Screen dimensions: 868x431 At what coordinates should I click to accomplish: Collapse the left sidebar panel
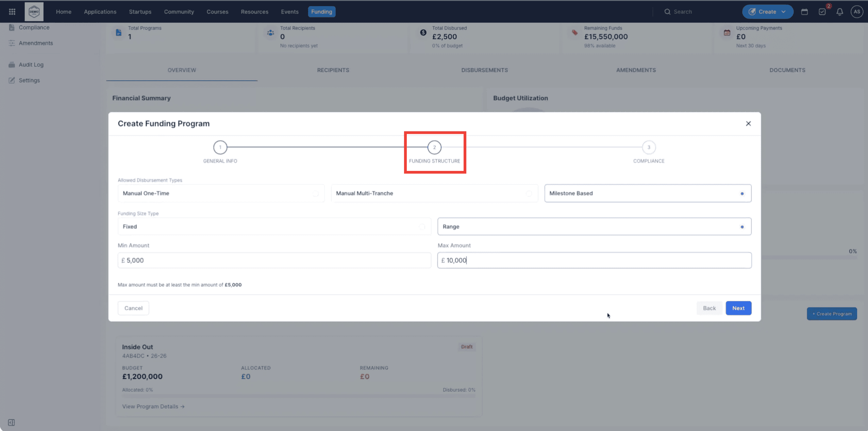[x=11, y=422]
